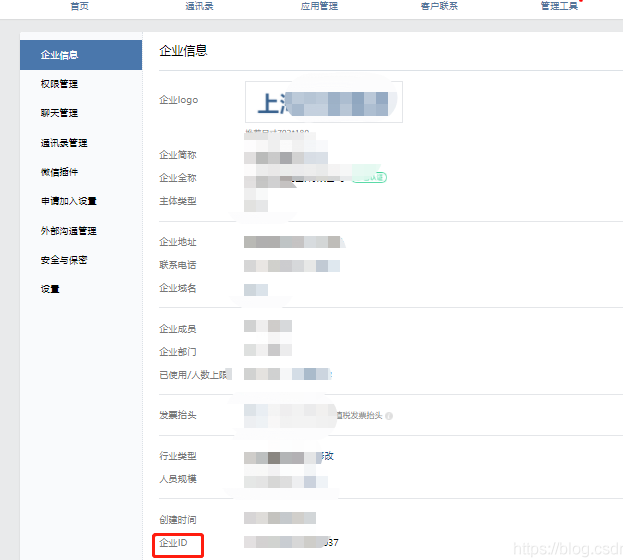Open the 管理工具 tab
The width and height of the screenshot is (623, 560).
[x=559, y=6]
